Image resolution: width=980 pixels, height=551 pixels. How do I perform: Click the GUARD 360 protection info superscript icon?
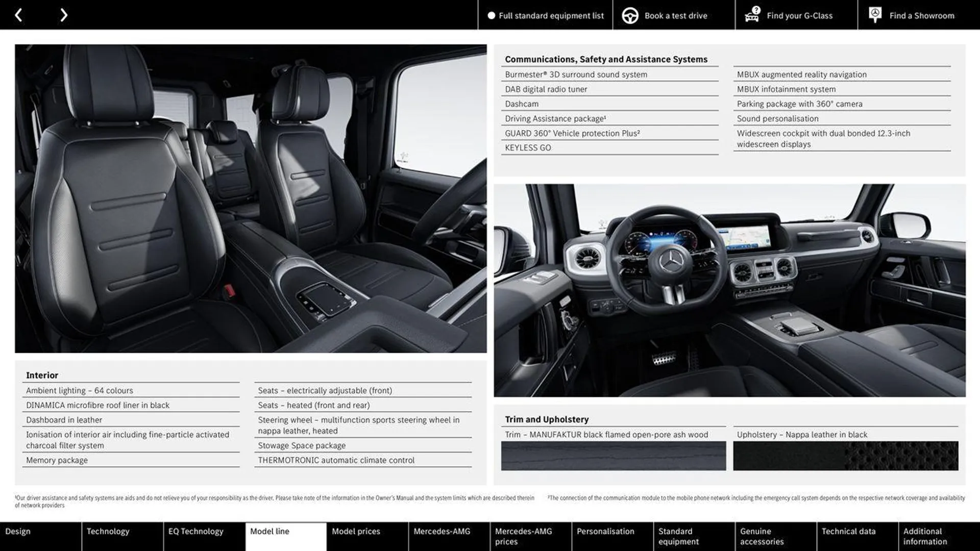coord(638,132)
